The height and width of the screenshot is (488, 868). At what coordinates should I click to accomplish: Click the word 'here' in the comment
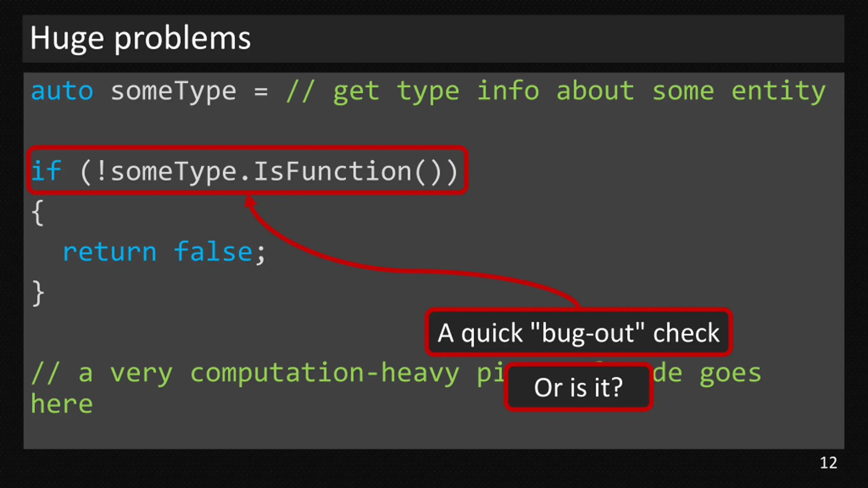tap(62, 404)
